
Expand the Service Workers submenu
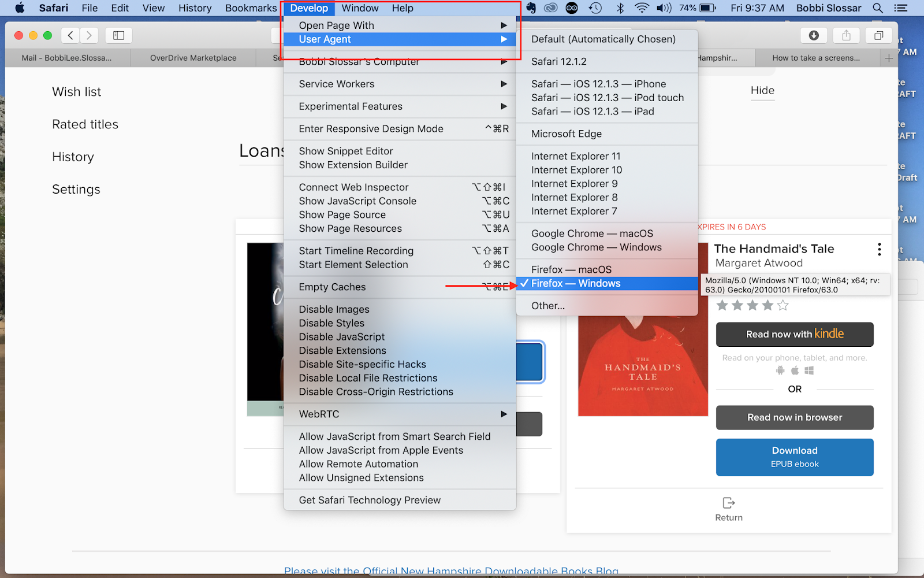pos(400,84)
